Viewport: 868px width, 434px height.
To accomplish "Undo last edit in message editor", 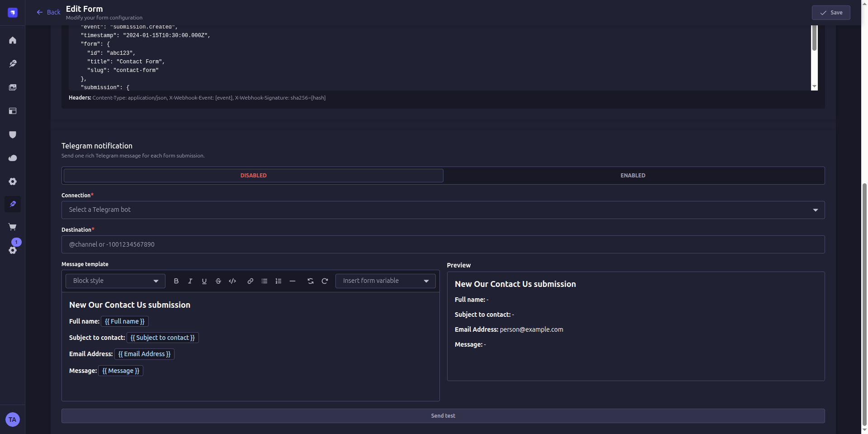I will [x=311, y=281].
